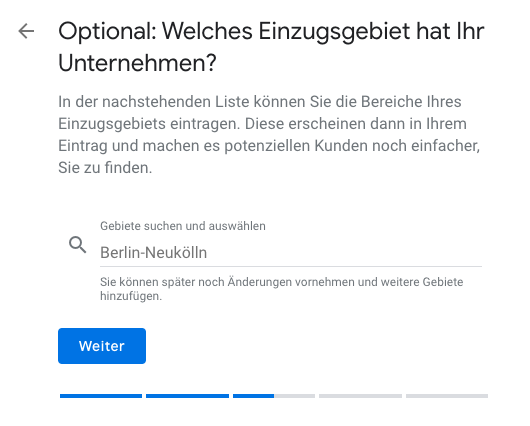Click the last gray progress segment
Image resolution: width=530 pixels, height=426 pixels.
click(447, 396)
